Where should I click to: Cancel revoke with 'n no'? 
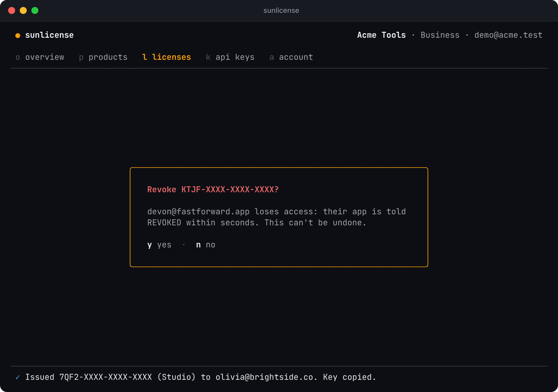pyautogui.click(x=206, y=245)
